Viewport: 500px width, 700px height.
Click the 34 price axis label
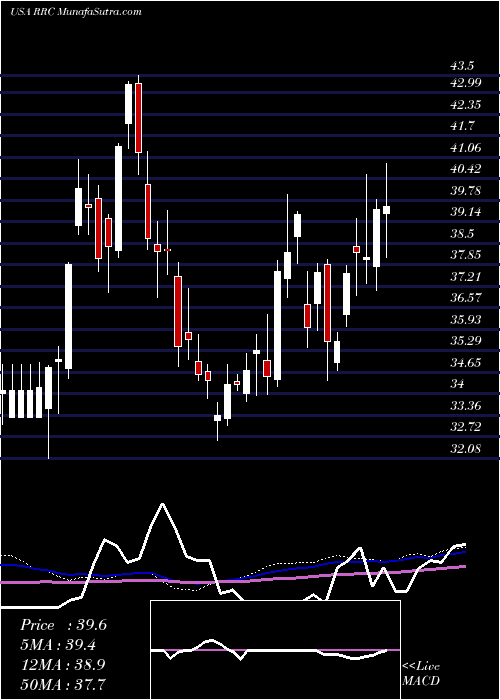(x=457, y=383)
